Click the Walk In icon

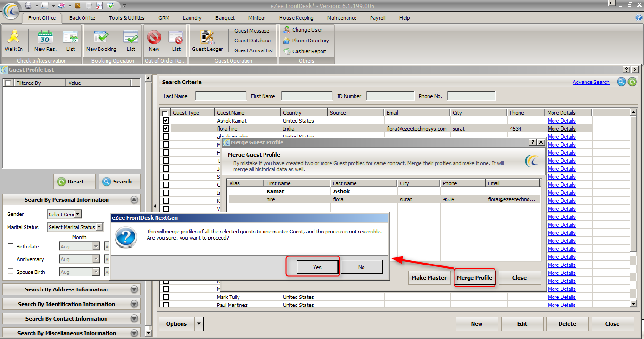click(13, 37)
